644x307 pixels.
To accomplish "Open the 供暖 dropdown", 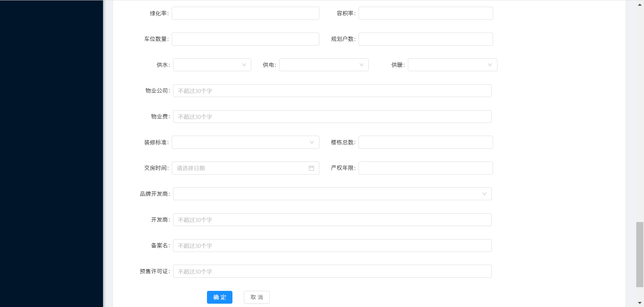I will pos(452,65).
